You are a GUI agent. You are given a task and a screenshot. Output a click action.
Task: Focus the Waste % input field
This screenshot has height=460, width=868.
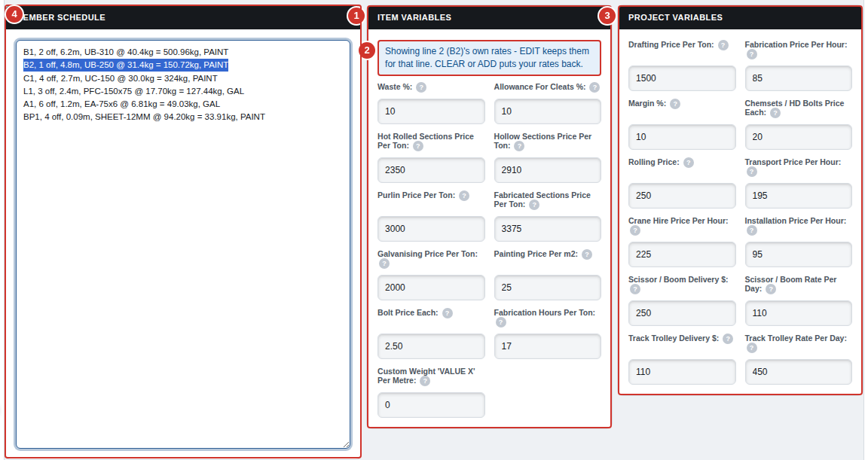pyautogui.click(x=431, y=111)
